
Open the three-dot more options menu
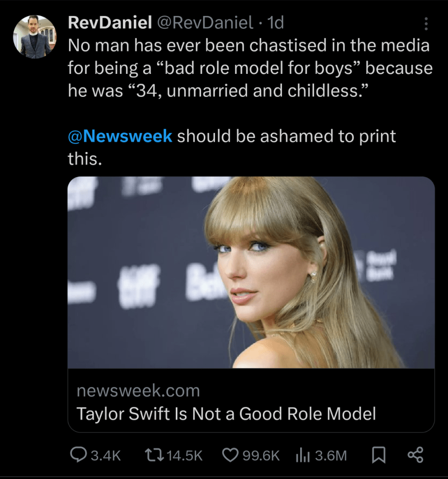[426, 23]
